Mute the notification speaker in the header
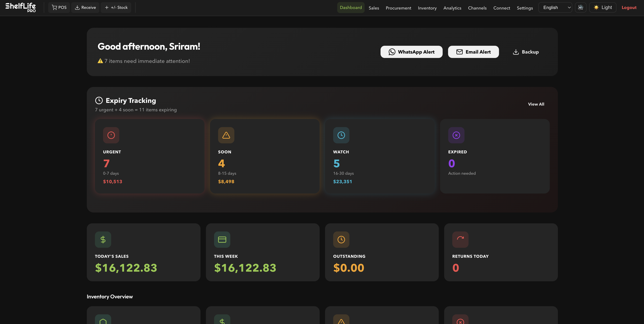644x324 pixels. point(581,7)
